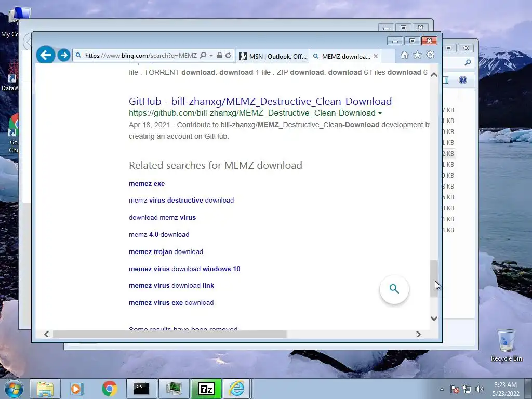The height and width of the screenshot is (399, 532).
Task: Click horizontal scrollbar left arrow
Action: point(46,334)
